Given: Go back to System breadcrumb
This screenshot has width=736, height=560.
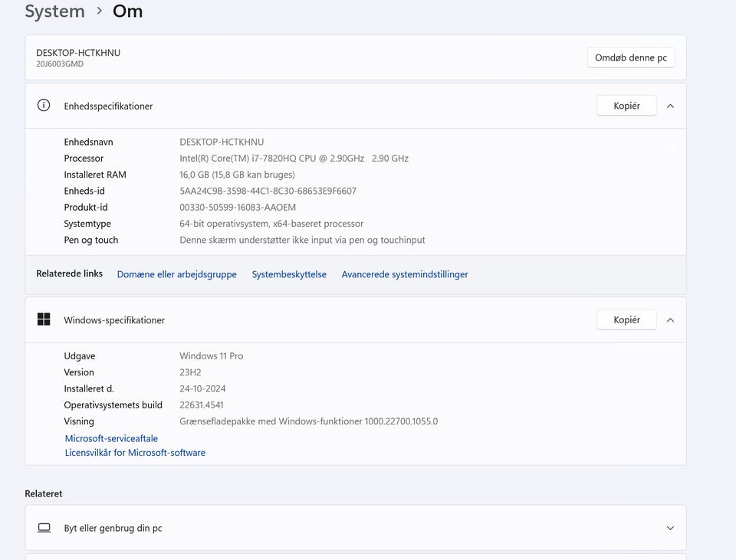Looking at the screenshot, I should (x=55, y=11).
